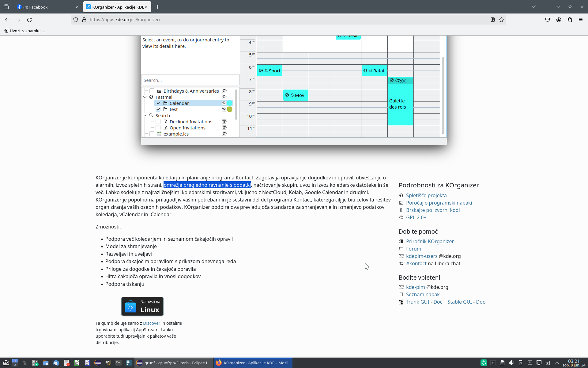Reload the KOrganizer page
588x368 pixels.
(29, 20)
